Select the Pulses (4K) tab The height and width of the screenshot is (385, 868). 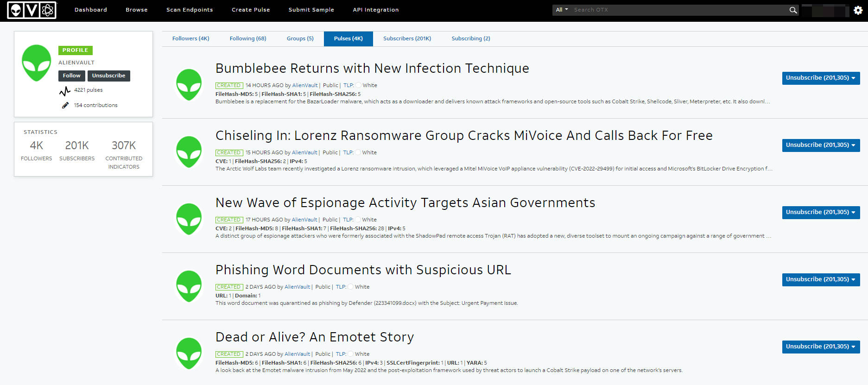(348, 38)
